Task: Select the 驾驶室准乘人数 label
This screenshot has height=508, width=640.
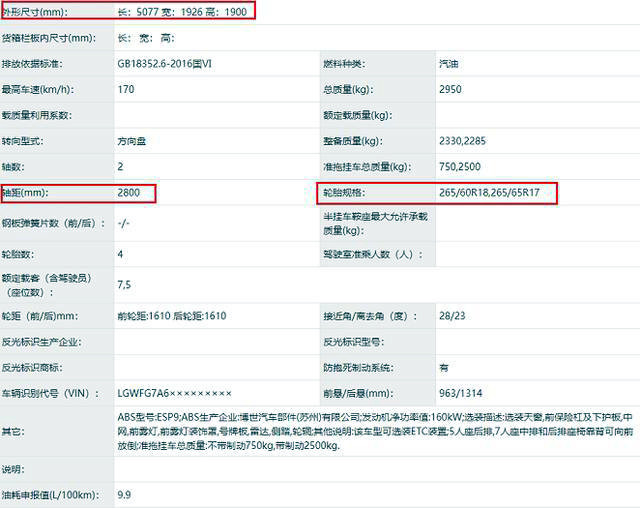Action: point(373,254)
